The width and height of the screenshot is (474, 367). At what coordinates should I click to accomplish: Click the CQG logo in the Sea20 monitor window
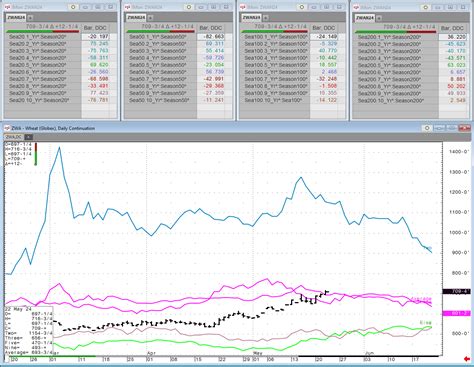[x=8, y=7]
